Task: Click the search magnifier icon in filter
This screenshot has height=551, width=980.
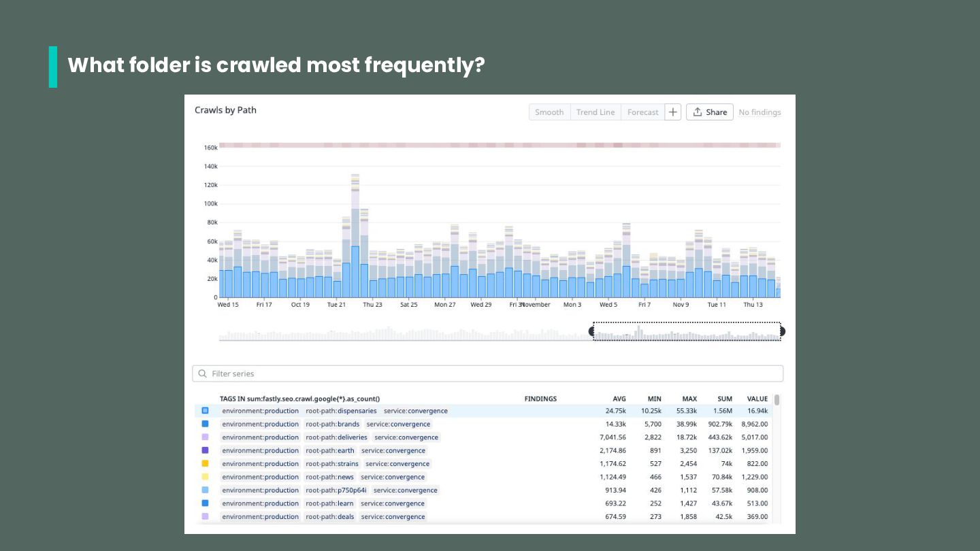Action: coord(203,373)
